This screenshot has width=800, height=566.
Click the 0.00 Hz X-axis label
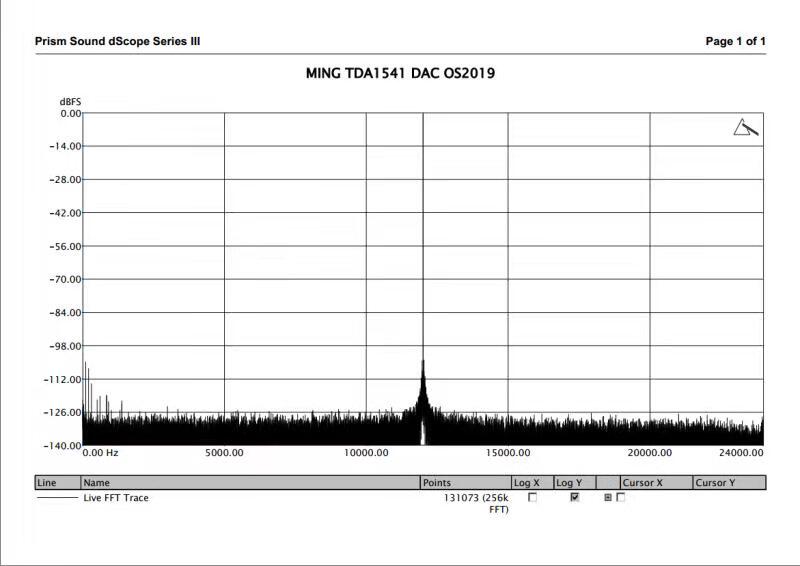point(101,453)
